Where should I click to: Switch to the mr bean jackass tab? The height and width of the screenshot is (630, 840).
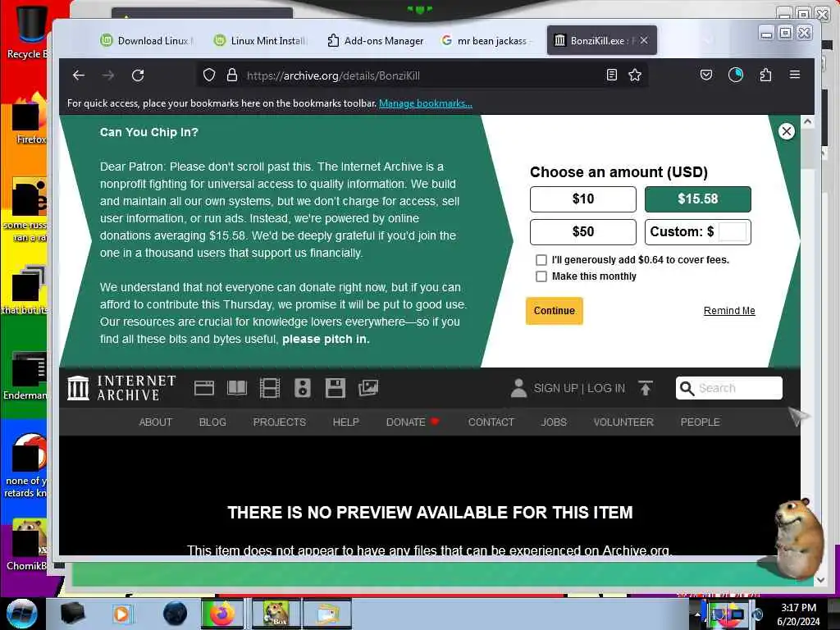click(x=486, y=41)
